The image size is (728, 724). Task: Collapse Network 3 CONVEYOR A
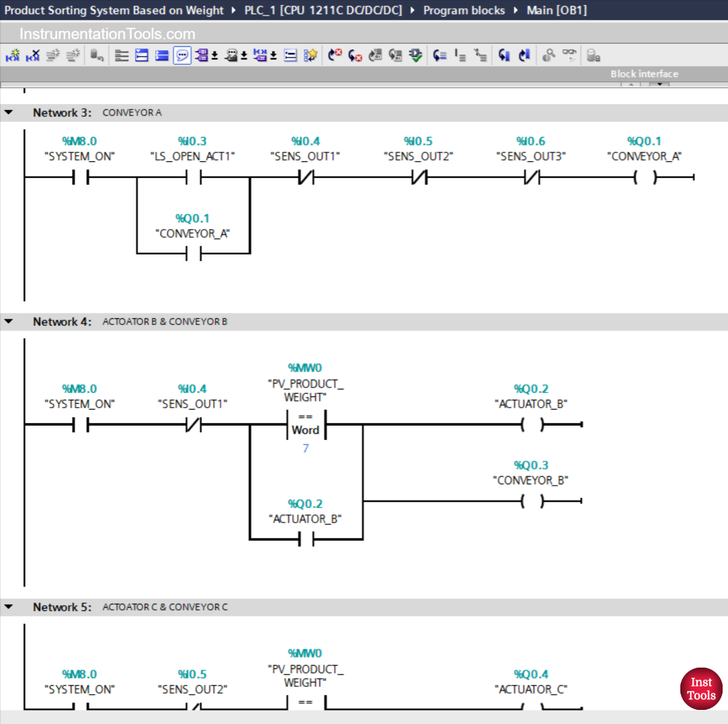click(8, 112)
